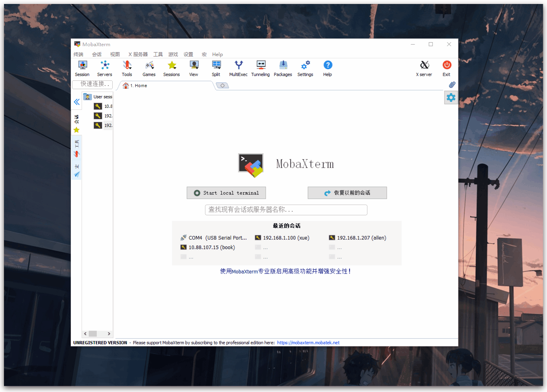The height and width of the screenshot is (392, 547).
Task: Click 恢复以前的会话 button
Action: 347,193
